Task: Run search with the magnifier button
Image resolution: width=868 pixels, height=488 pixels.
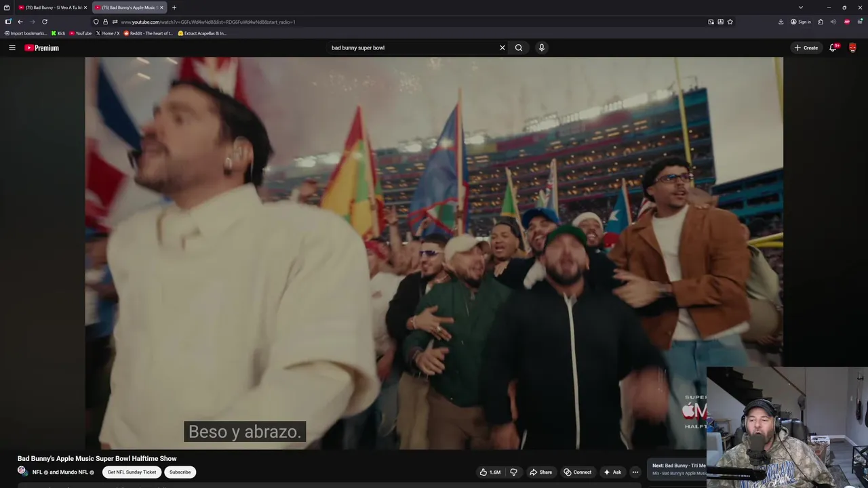Action: pos(519,47)
